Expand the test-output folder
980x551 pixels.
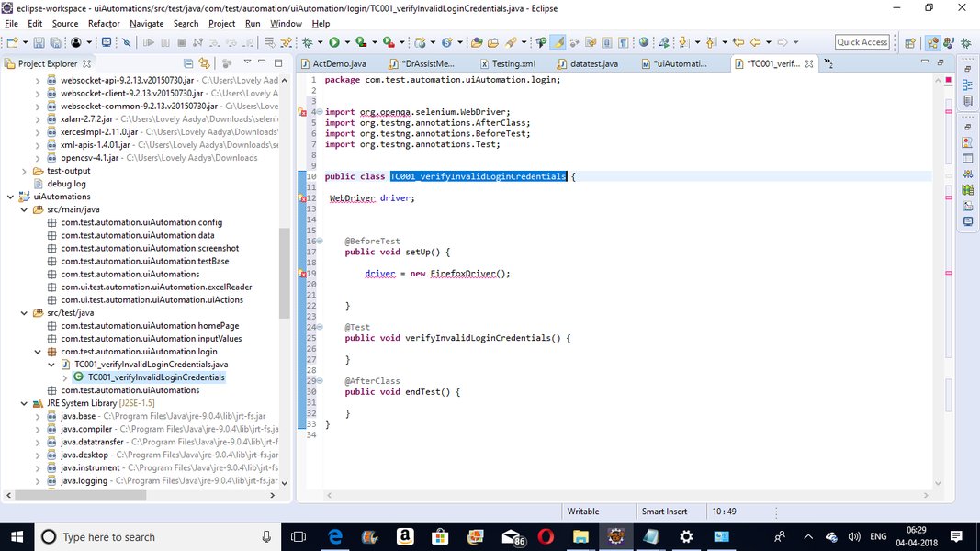click(x=25, y=171)
